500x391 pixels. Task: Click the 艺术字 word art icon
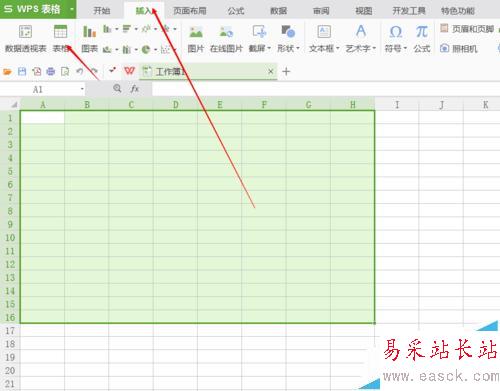(x=361, y=31)
